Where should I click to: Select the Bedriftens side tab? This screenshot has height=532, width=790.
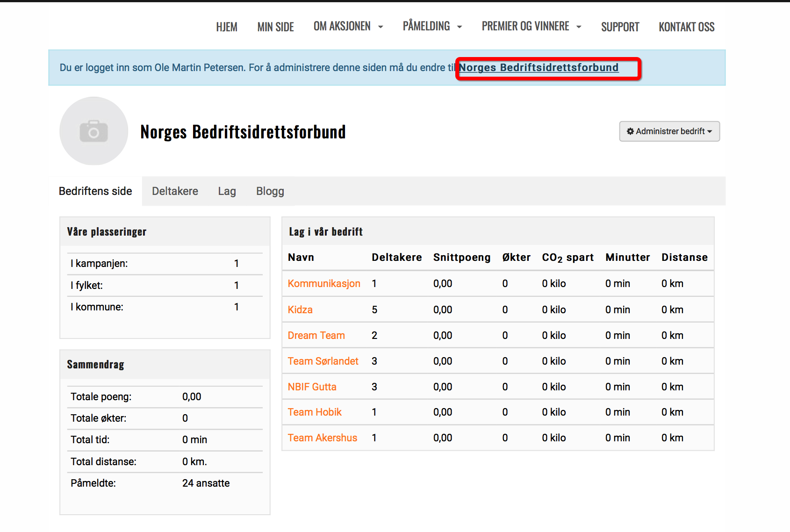tap(95, 191)
